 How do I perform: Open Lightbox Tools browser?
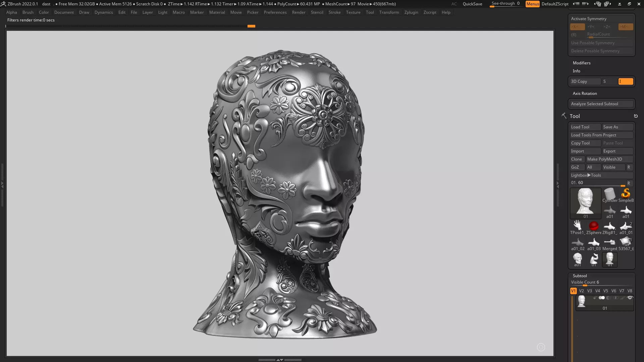[601, 175]
